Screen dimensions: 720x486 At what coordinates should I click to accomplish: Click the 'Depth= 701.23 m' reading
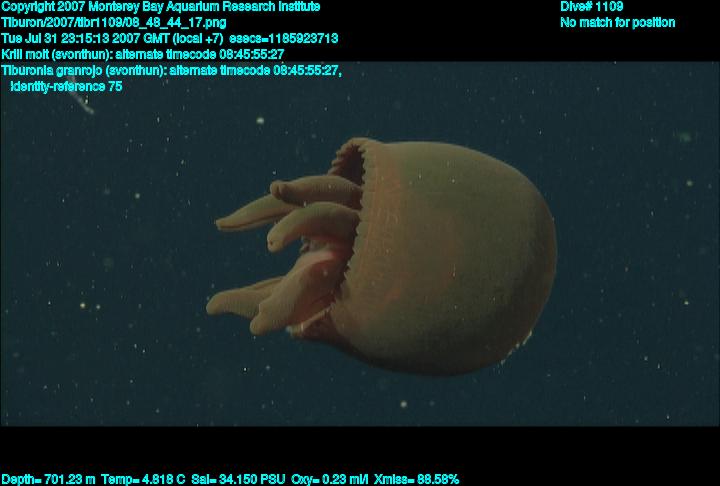point(49,480)
